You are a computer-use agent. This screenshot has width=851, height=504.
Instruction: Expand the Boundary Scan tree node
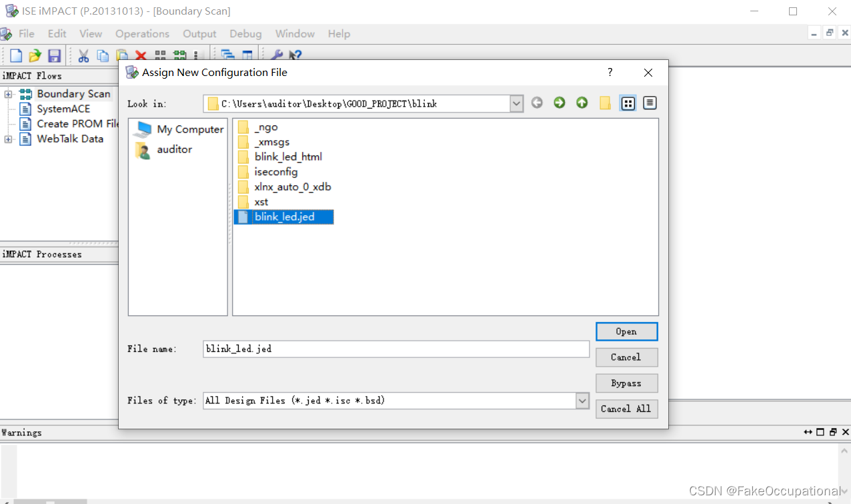(9, 94)
